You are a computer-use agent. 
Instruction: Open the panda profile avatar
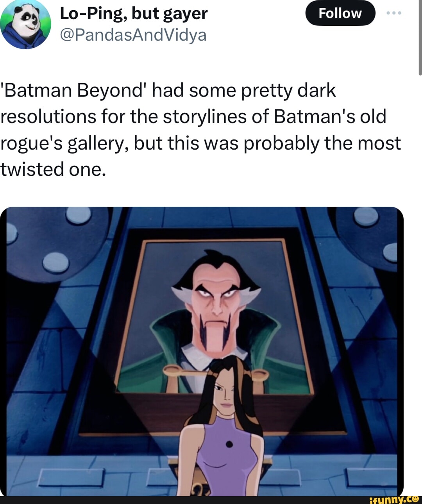pyautogui.click(x=25, y=24)
